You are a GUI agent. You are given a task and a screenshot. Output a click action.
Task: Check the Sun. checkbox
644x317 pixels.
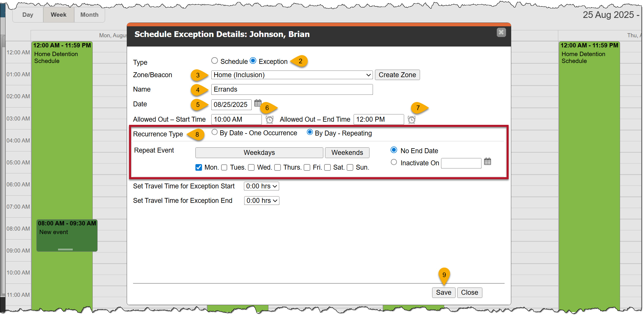[x=350, y=168]
